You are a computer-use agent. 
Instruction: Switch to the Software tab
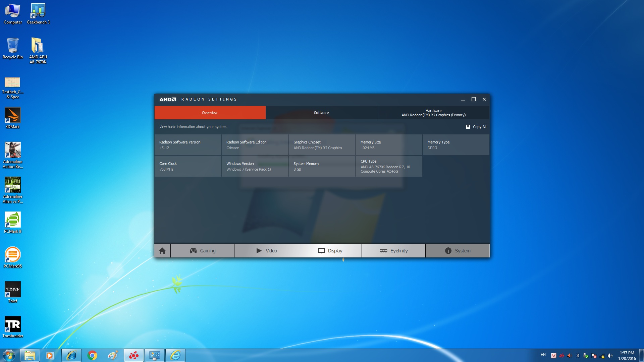coord(322,113)
